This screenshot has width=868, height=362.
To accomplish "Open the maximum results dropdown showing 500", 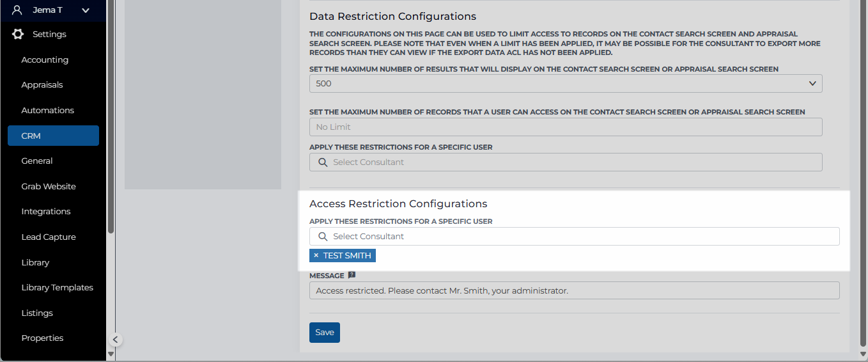I will tap(566, 83).
